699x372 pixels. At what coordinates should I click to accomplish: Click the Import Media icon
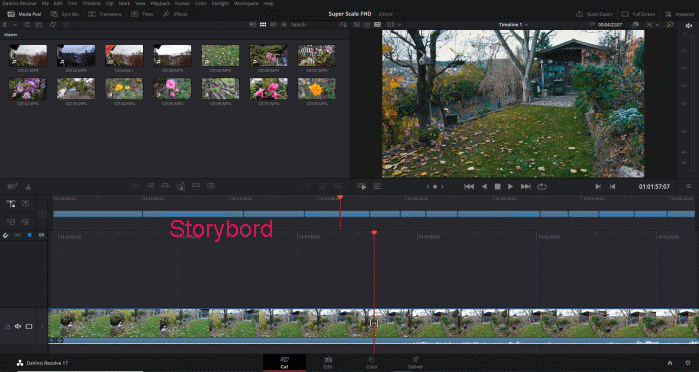point(27,25)
